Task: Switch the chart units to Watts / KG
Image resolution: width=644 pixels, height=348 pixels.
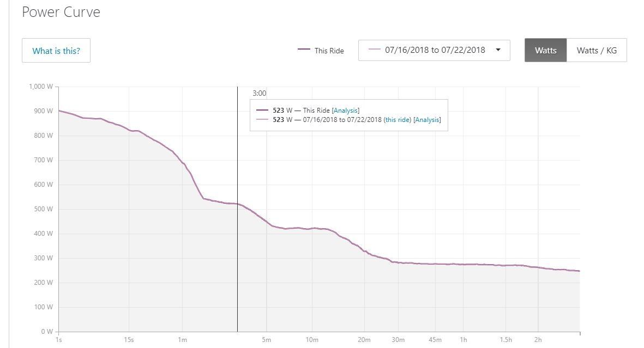Action: click(597, 50)
